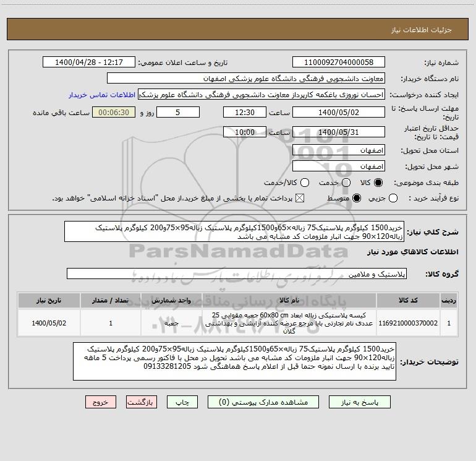The width and height of the screenshot is (476, 461).
Task: Click the goods group پلاستیک و ملامین field
Action: pos(237,274)
